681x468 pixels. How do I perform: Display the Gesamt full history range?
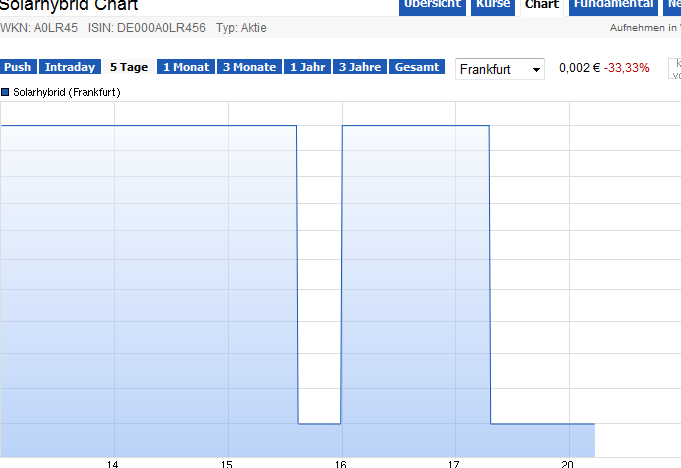(x=416, y=67)
